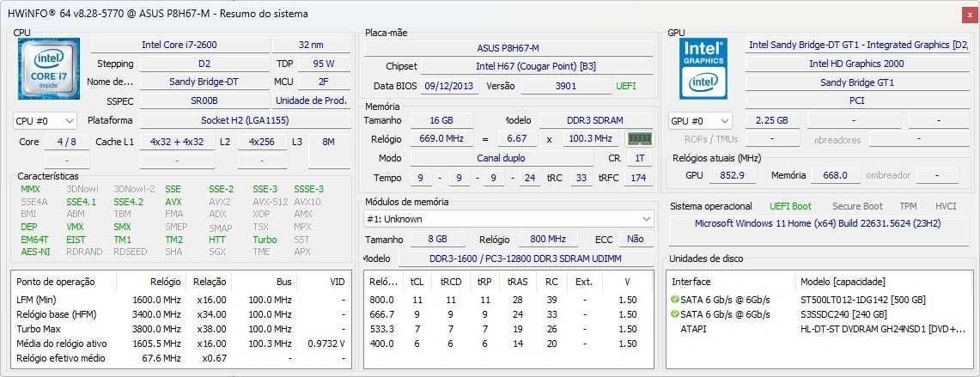Click the SR00B SSPEC value
This screenshot has width=980, height=377.
tap(204, 100)
